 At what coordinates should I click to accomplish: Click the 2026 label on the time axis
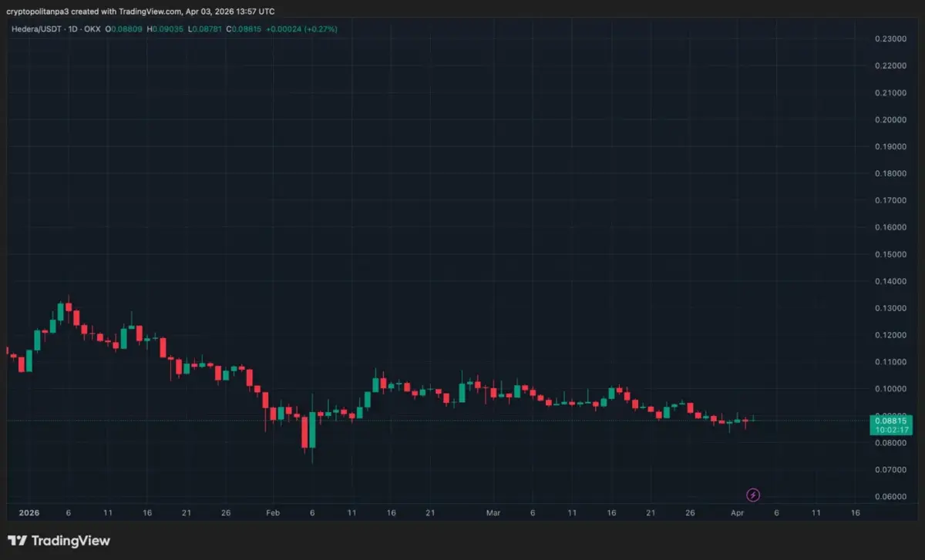pos(29,512)
